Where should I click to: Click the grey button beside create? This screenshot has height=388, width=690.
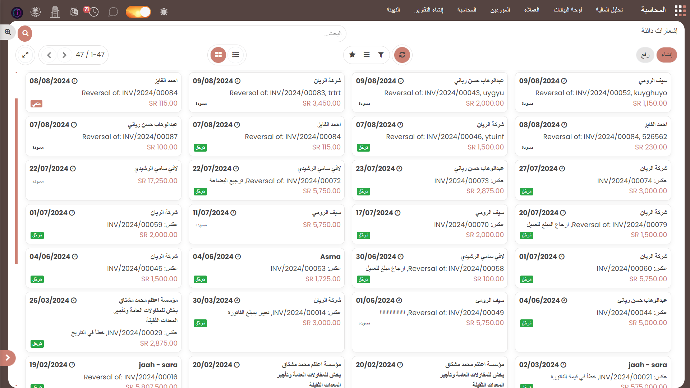click(x=645, y=55)
